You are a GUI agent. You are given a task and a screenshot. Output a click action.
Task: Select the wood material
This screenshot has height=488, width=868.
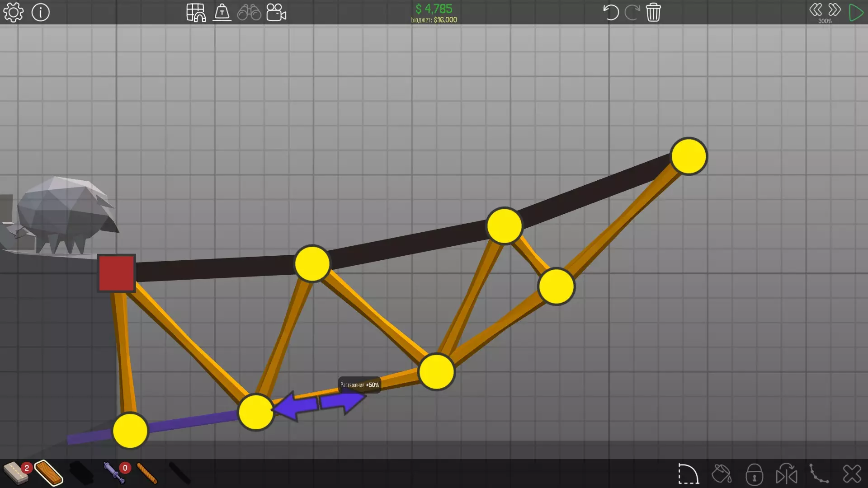tap(48, 473)
